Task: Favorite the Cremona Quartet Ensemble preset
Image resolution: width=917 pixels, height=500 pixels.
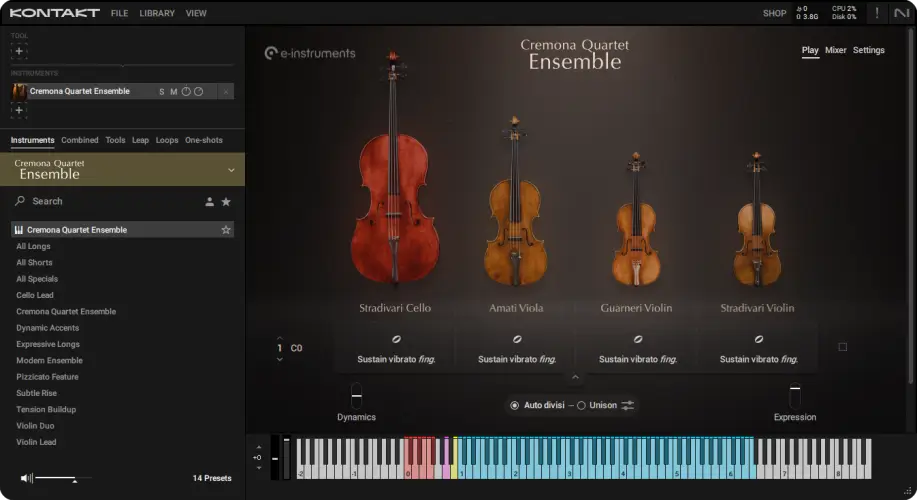Action: [226, 230]
